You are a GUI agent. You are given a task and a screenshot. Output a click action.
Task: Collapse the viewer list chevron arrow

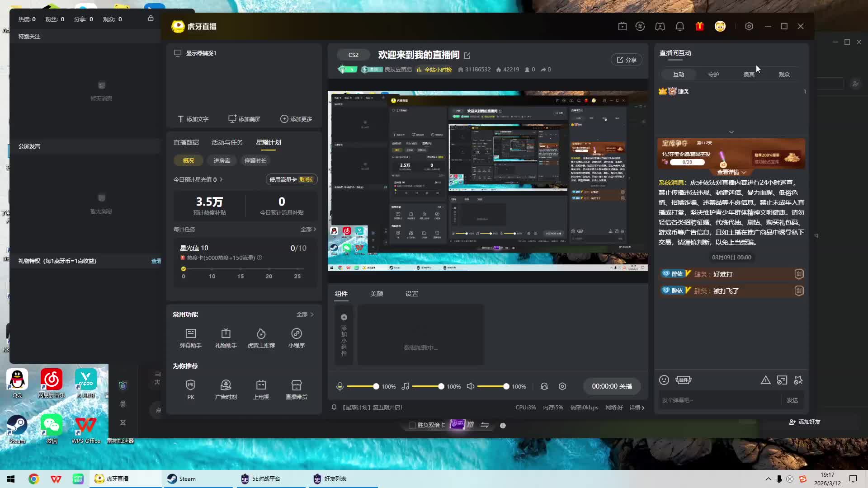coord(731,132)
